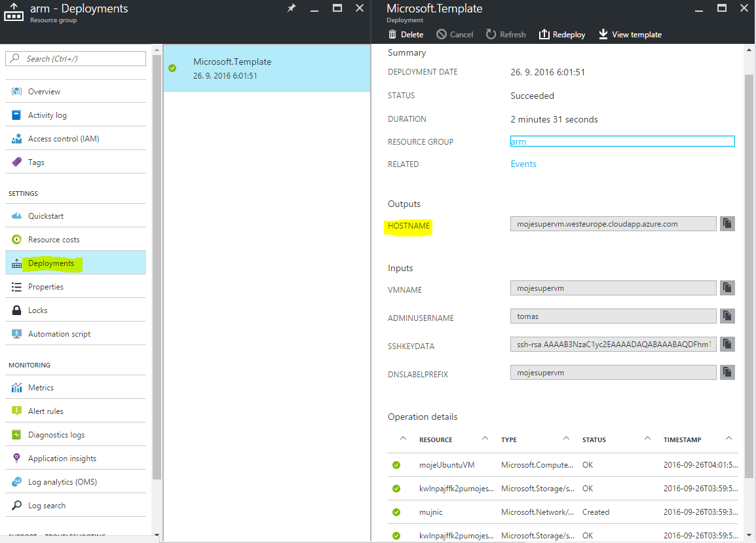Screen dimensions: 756x543
Task: Click the Locks padlock icon
Action: (x=17, y=310)
